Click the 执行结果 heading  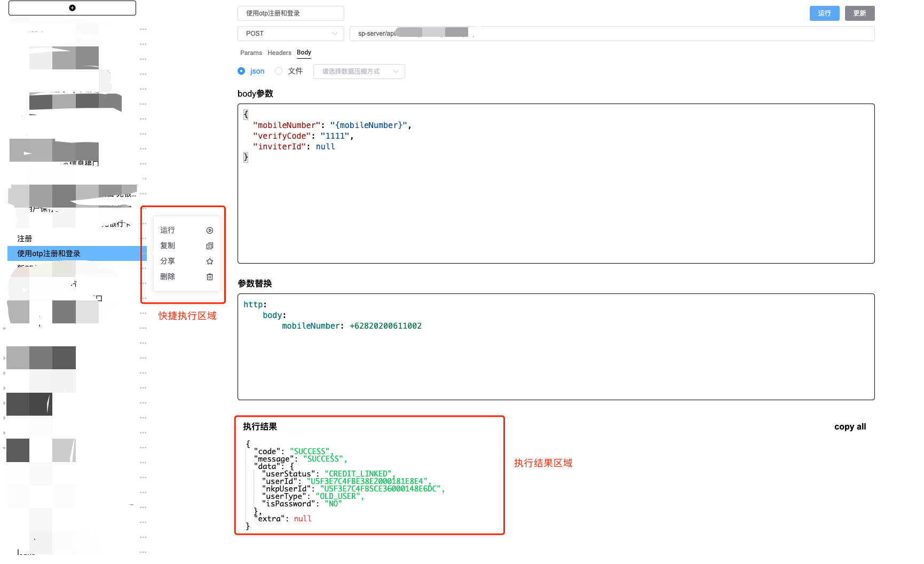coord(260,426)
